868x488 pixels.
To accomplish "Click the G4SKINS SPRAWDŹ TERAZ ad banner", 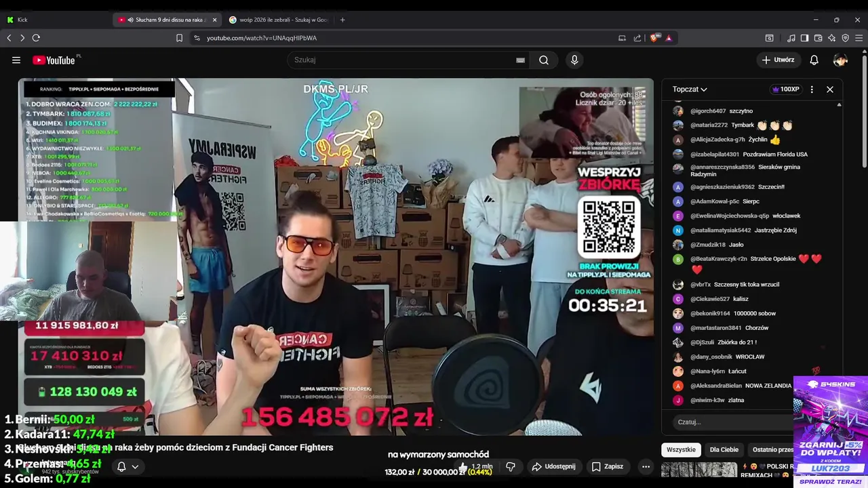I will 831,431.
